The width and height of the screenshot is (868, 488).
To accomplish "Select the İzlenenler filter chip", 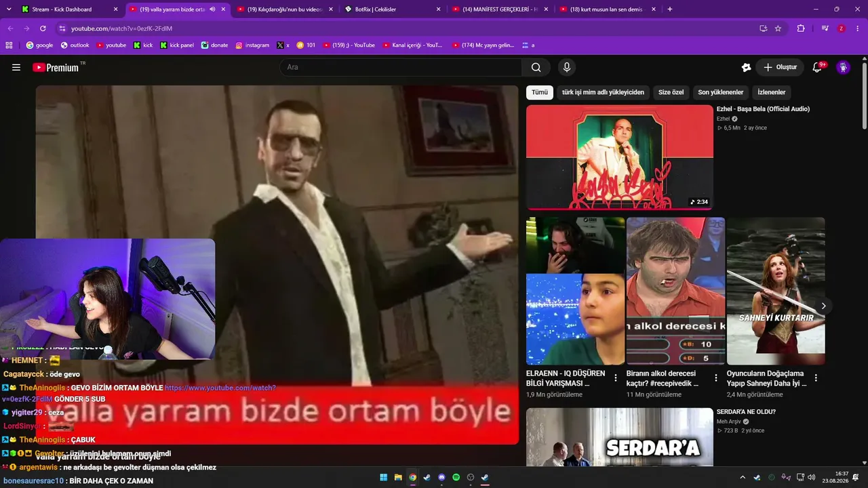I will [x=772, y=92].
